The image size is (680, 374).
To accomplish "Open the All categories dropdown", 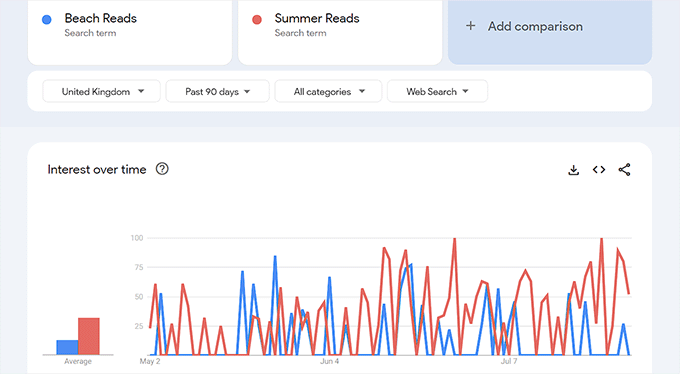I will [x=328, y=91].
